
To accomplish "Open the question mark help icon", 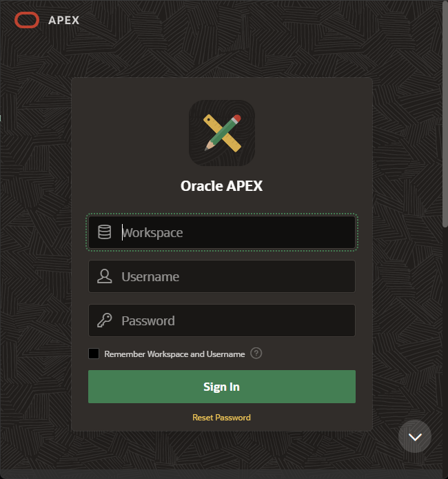I will (x=256, y=354).
